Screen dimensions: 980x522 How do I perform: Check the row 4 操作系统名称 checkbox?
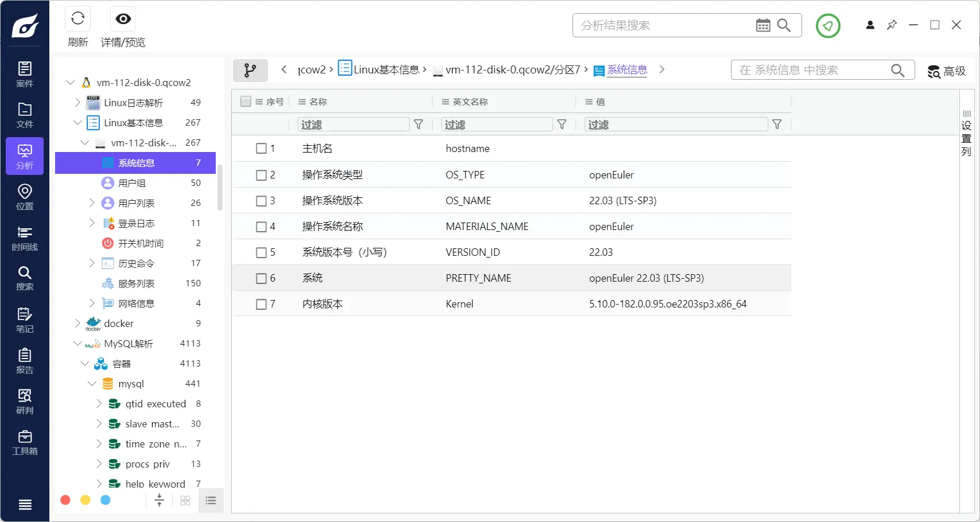pos(261,227)
